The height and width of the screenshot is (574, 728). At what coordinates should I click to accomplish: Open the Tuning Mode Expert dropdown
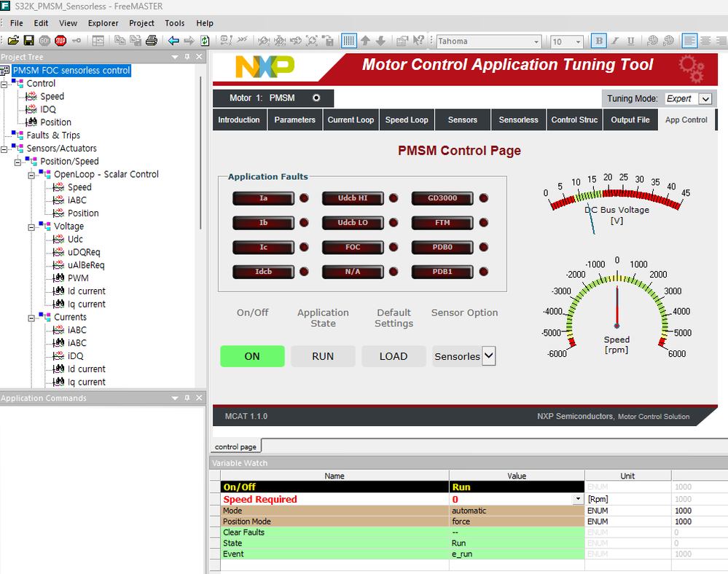pyautogui.click(x=705, y=99)
